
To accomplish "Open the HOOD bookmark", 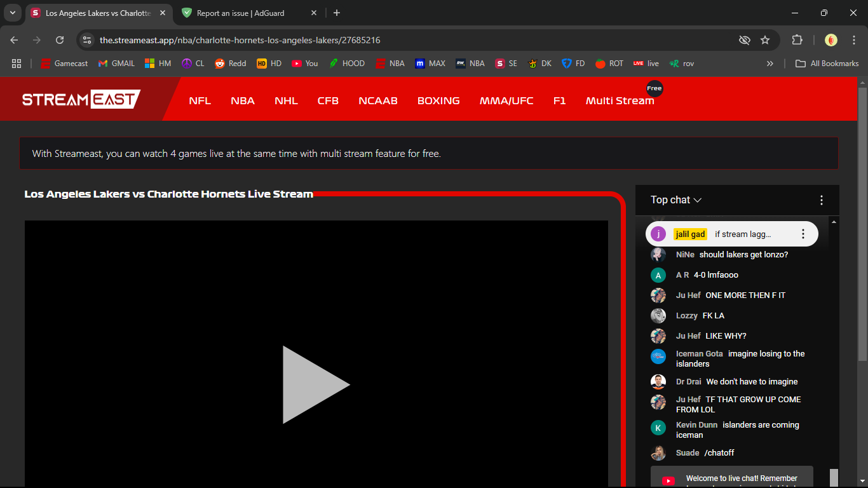I will (x=347, y=64).
